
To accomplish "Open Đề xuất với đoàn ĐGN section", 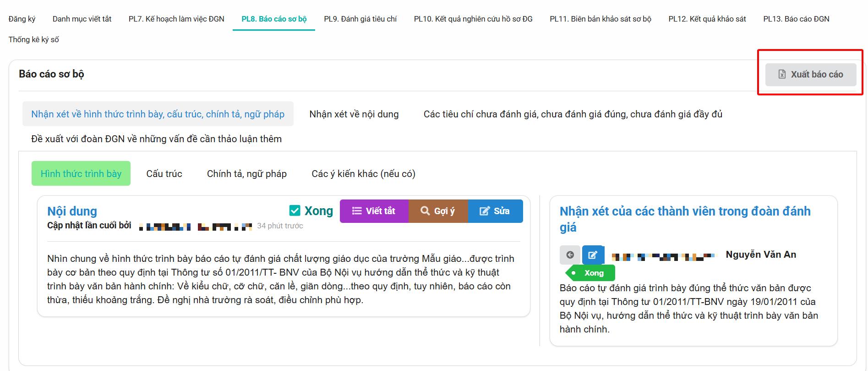I will point(156,139).
